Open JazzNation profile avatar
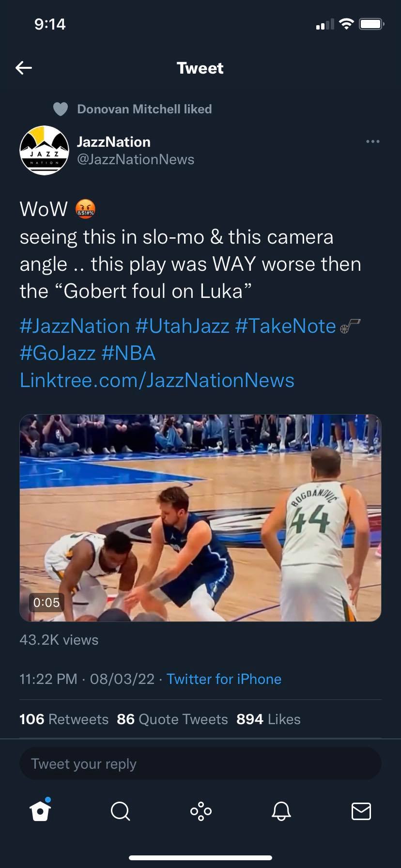 pyautogui.click(x=44, y=150)
